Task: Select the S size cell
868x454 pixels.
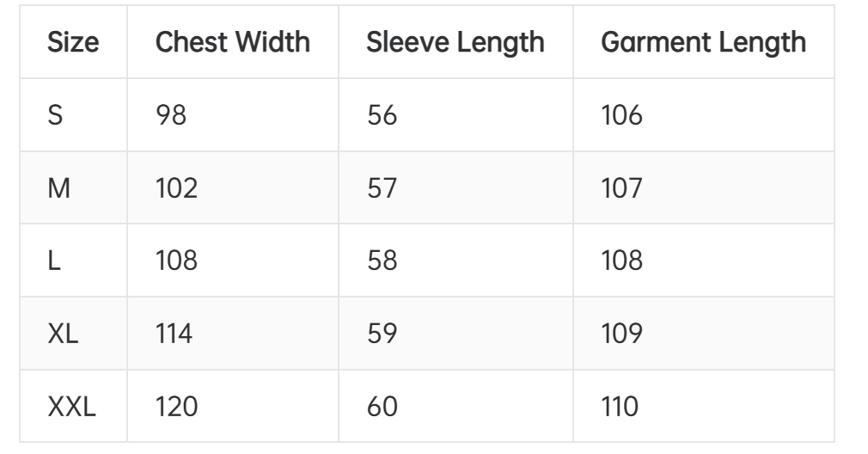Action: [x=55, y=115]
